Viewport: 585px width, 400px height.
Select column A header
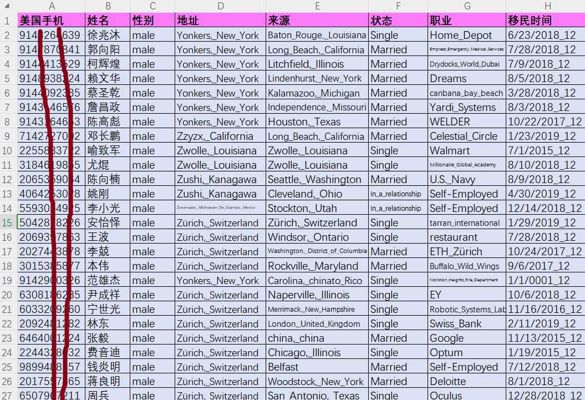pyautogui.click(x=51, y=6)
